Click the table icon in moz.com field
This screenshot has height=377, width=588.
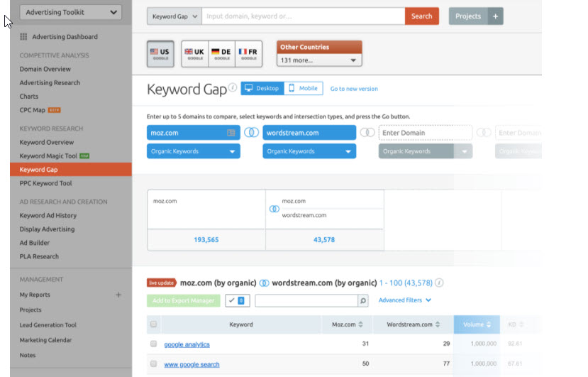(231, 133)
